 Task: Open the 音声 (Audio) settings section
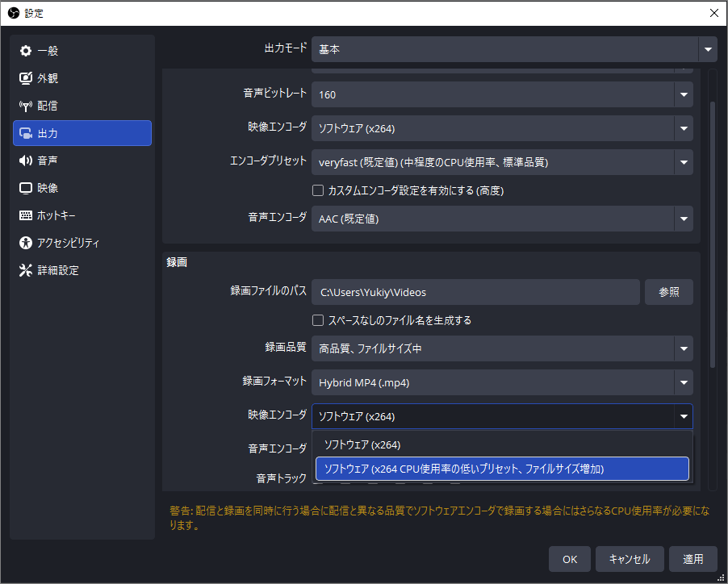point(48,160)
